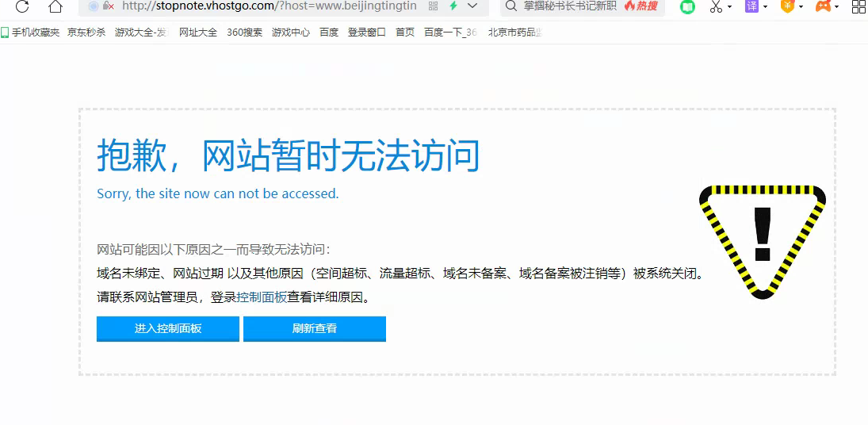Expand the address bar dropdown chevron

473,6
